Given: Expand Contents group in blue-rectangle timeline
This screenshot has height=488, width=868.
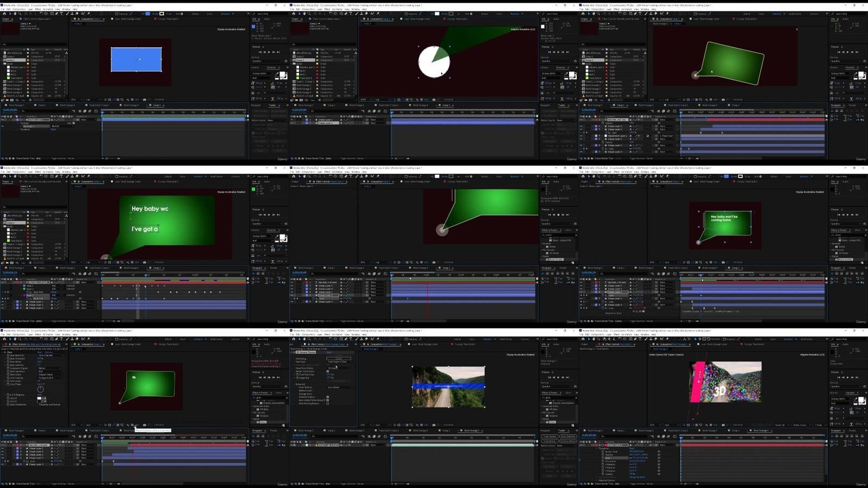Looking at the screenshot, I should pos(18,123).
